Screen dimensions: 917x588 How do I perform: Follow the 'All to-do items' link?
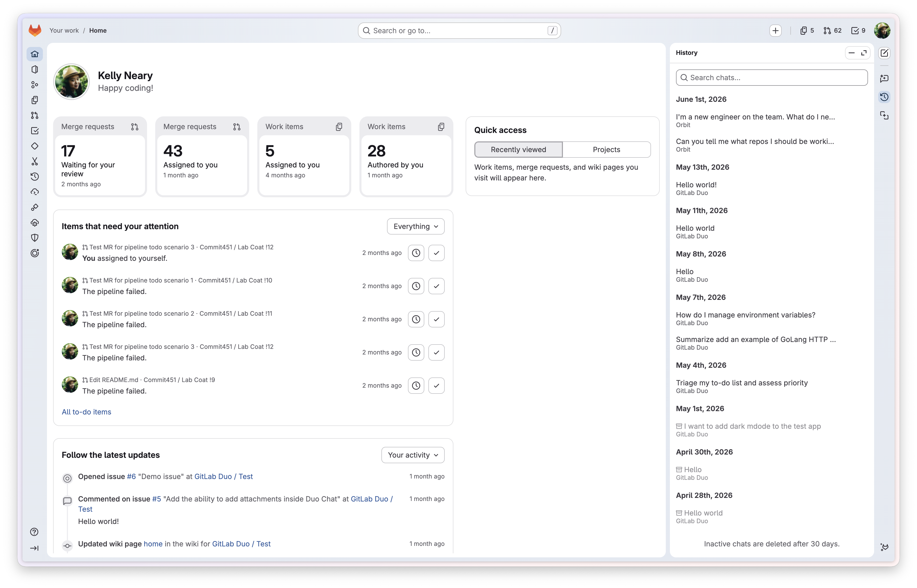tap(86, 412)
